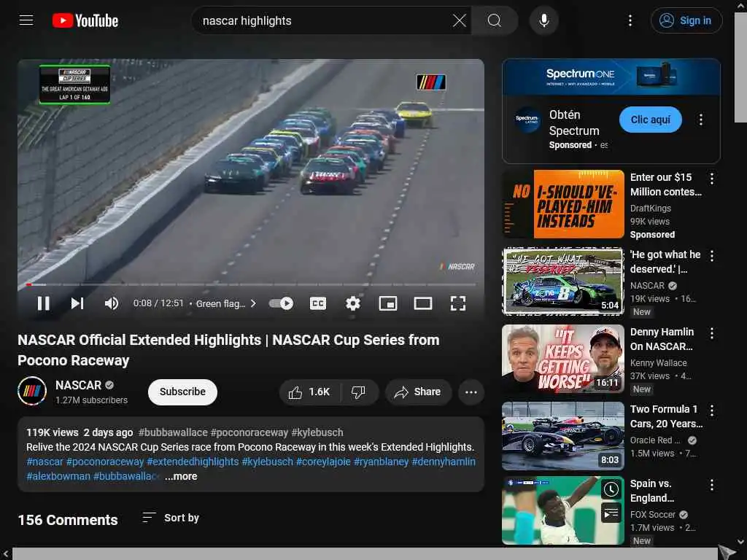The image size is (747, 560).
Task: Click the video title text
Action: 228,350
